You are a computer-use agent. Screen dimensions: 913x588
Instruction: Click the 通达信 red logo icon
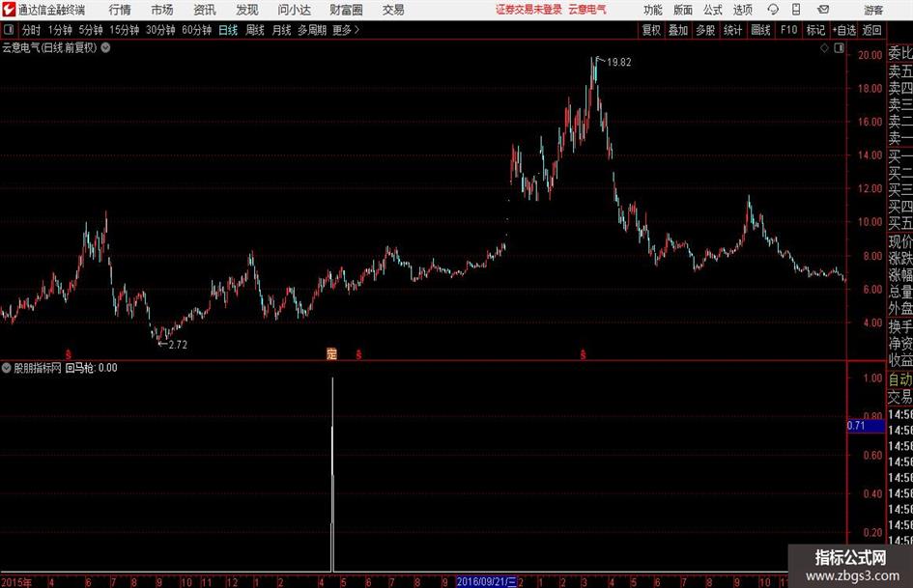[9, 10]
